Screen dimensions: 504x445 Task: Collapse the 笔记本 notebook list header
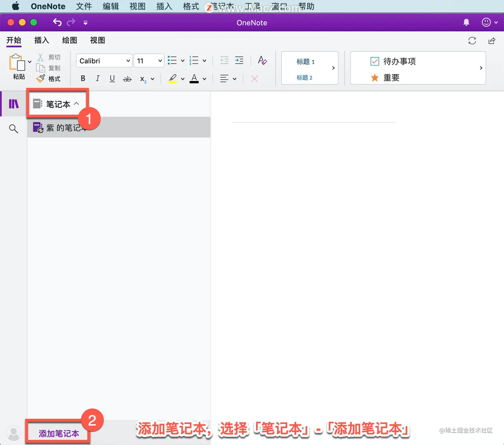click(56, 104)
